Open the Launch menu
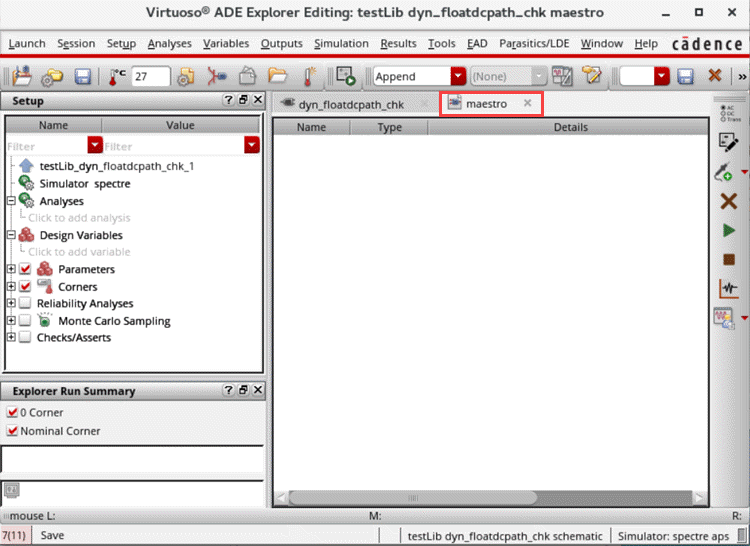This screenshot has height=546, width=750. pos(27,44)
